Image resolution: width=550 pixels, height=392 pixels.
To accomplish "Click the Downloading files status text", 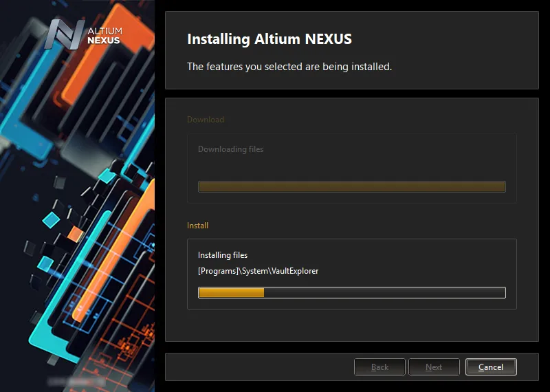I will point(230,149).
